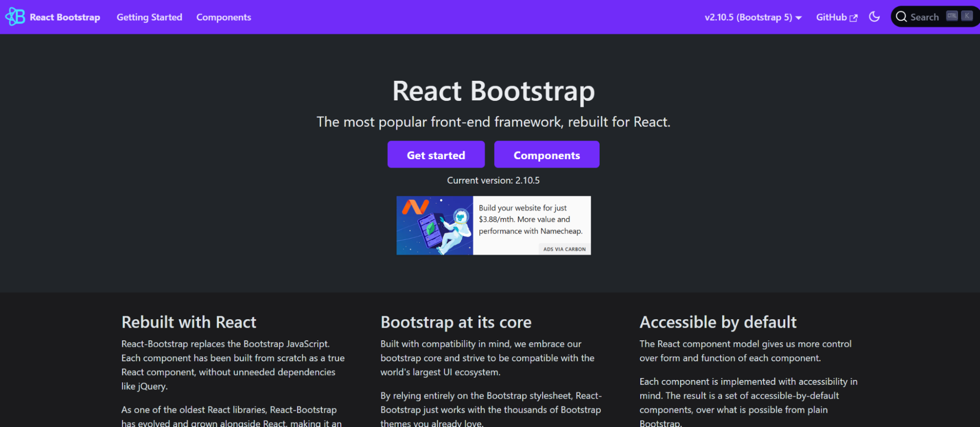This screenshot has height=427, width=980.
Task: Click the Get started button
Action: coord(436,155)
